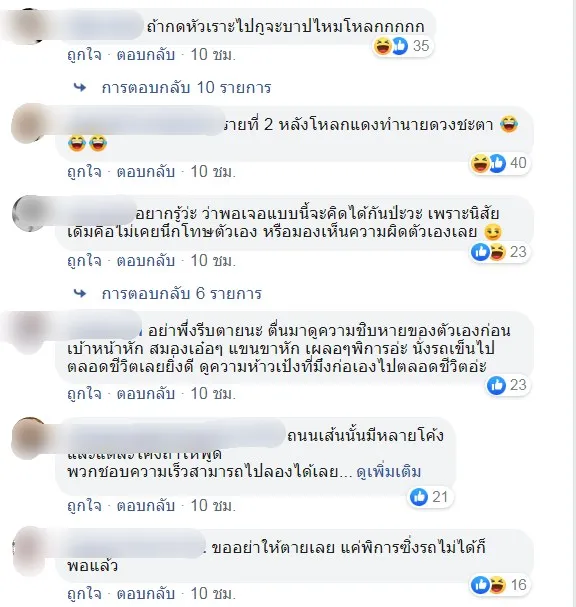576x607 pixels.
Task: Open reactions on the comment with 35 reactions
Action: pyautogui.click(x=402, y=46)
